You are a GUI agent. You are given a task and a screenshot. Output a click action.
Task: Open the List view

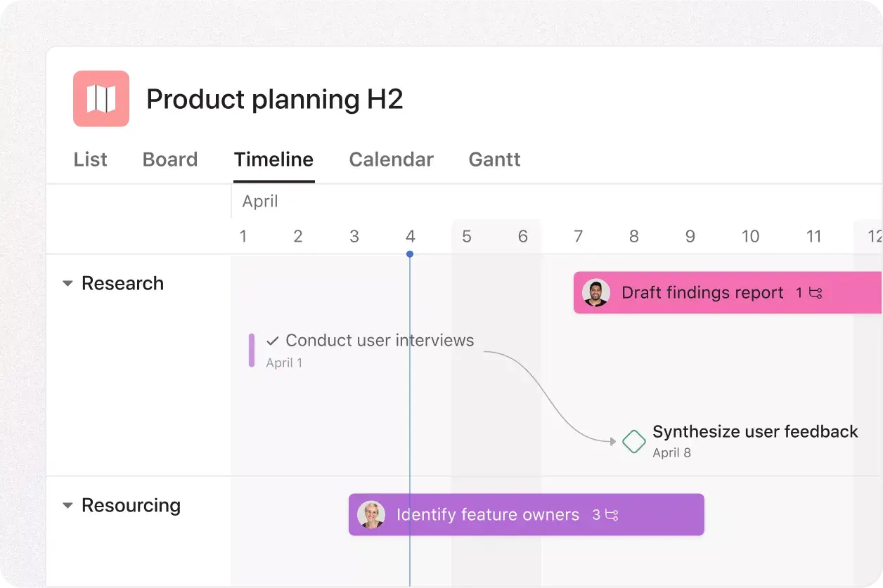click(x=90, y=159)
